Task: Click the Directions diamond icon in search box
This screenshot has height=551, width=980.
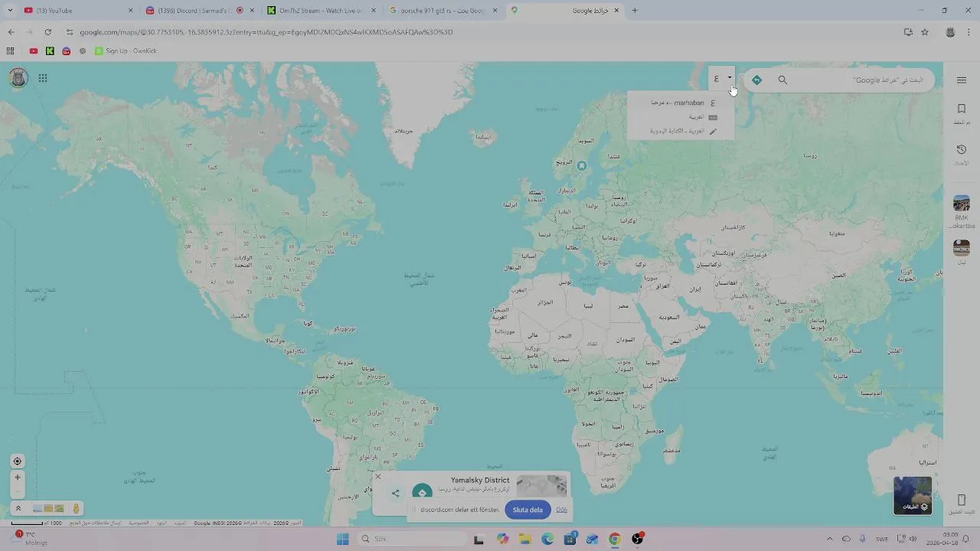Action: (756, 80)
